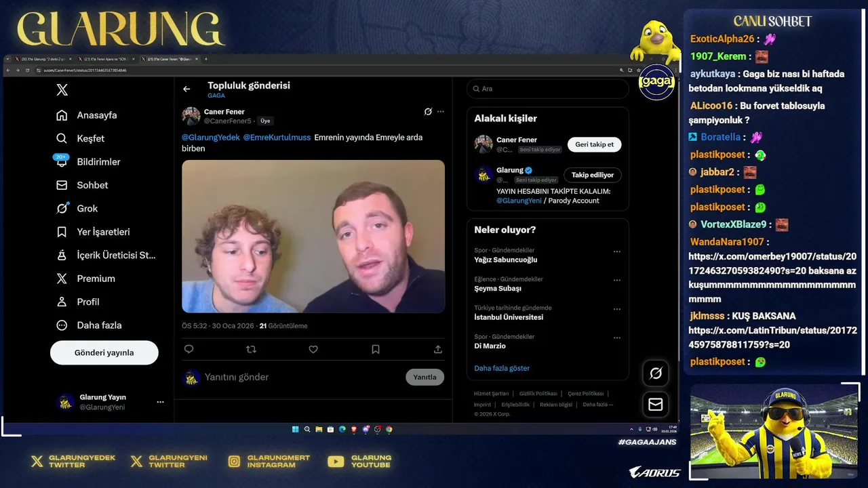
Task: Click the Takip ediyor button for Glarung
Action: tap(592, 175)
